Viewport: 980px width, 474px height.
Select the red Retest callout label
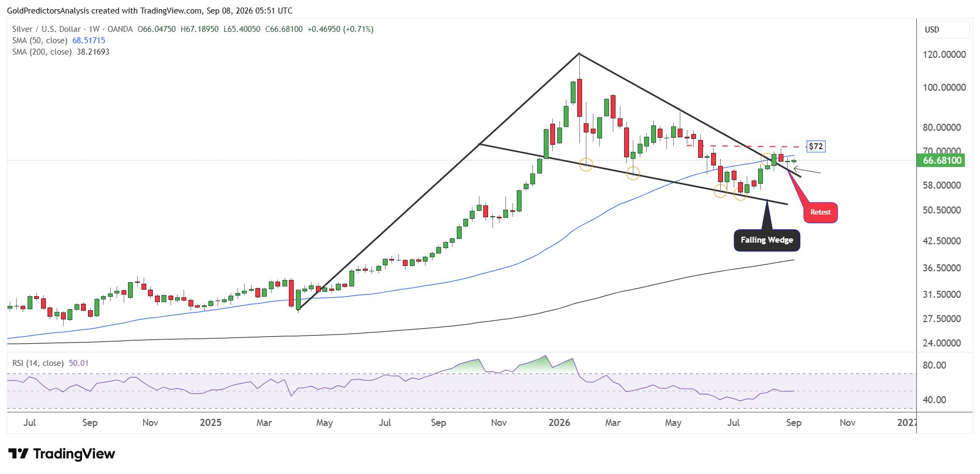pyautogui.click(x=821, y=212)
